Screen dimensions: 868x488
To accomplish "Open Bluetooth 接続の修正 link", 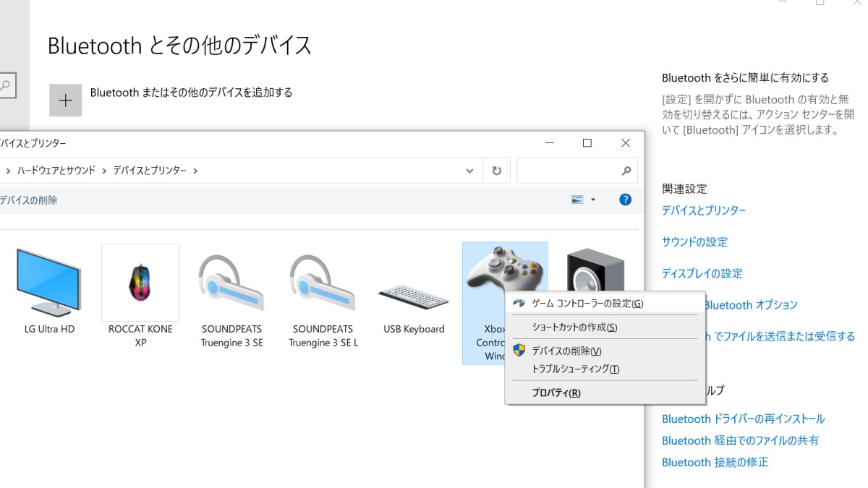I will 715,462.
